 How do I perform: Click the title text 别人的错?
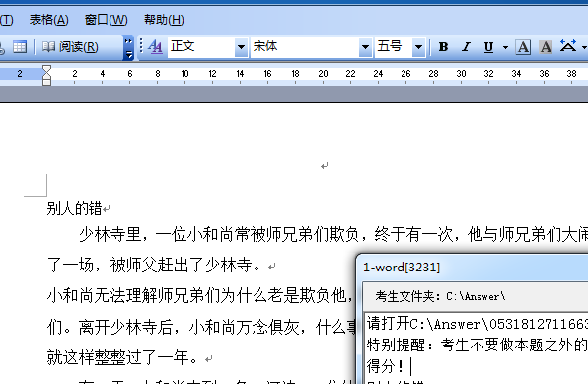74,208
